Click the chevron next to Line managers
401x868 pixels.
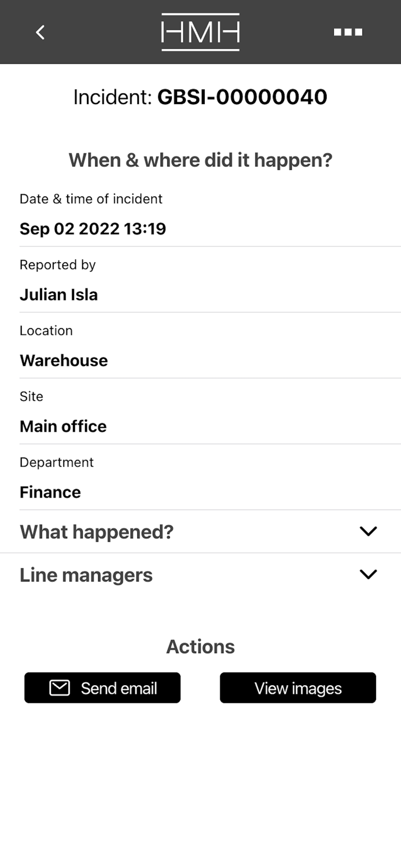[x=368, y=574]
